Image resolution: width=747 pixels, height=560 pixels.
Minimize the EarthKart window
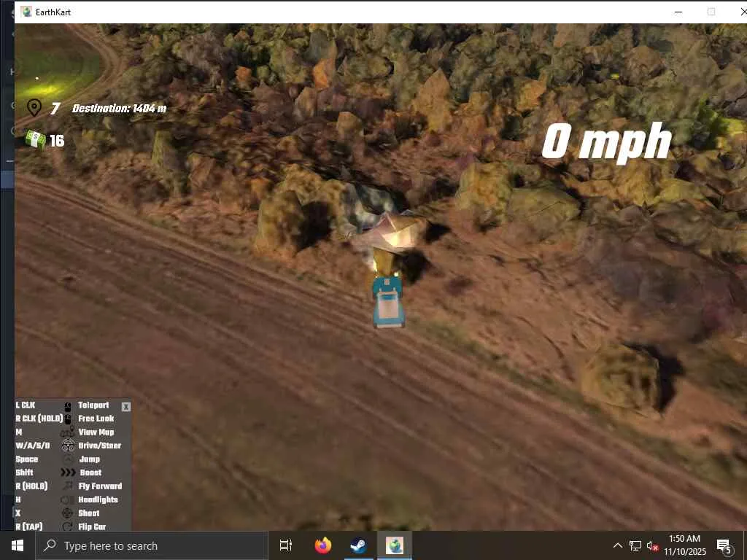pyautogui.click(x=678, y=12)
